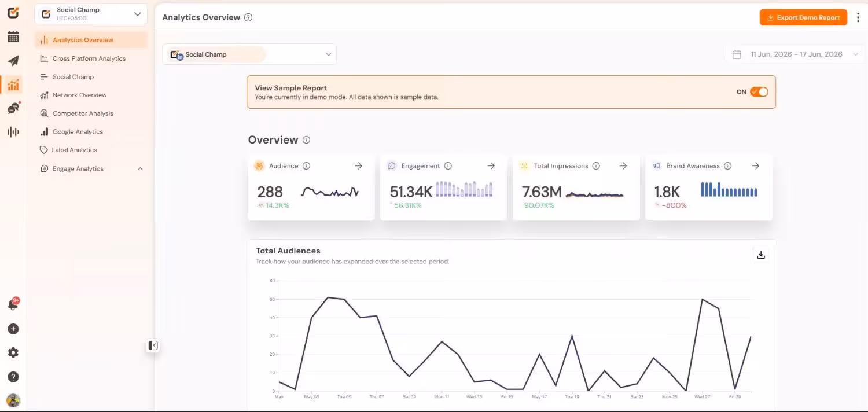Image resolution: width=868 pixels, height=412 pixels.
Task: Show info about Analytics Overview help icon
Action: [x=248, y=17]
